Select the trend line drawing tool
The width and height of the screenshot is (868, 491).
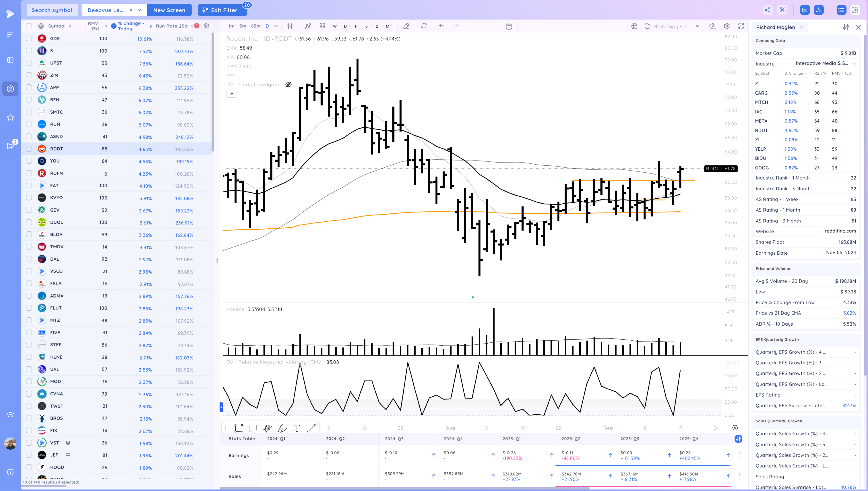311,428
